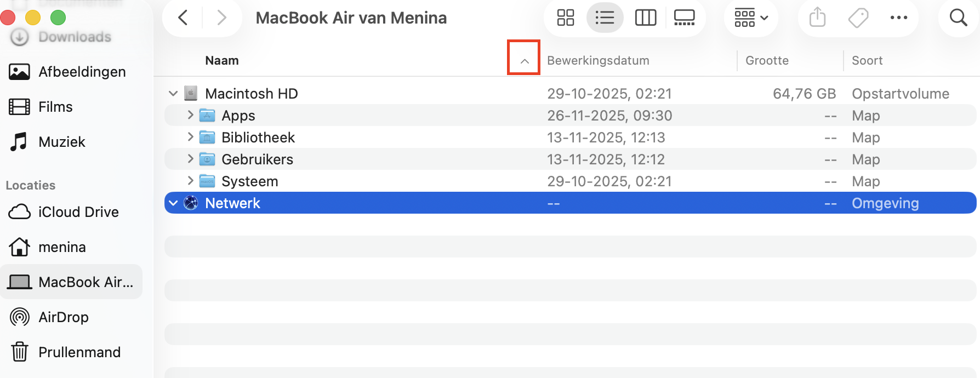Open AirDrop from the sidebar

coord(63,317)
